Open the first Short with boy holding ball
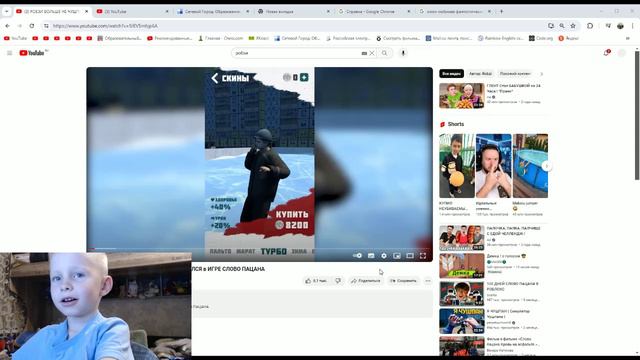The image size is (640, 360). point(457,166)
